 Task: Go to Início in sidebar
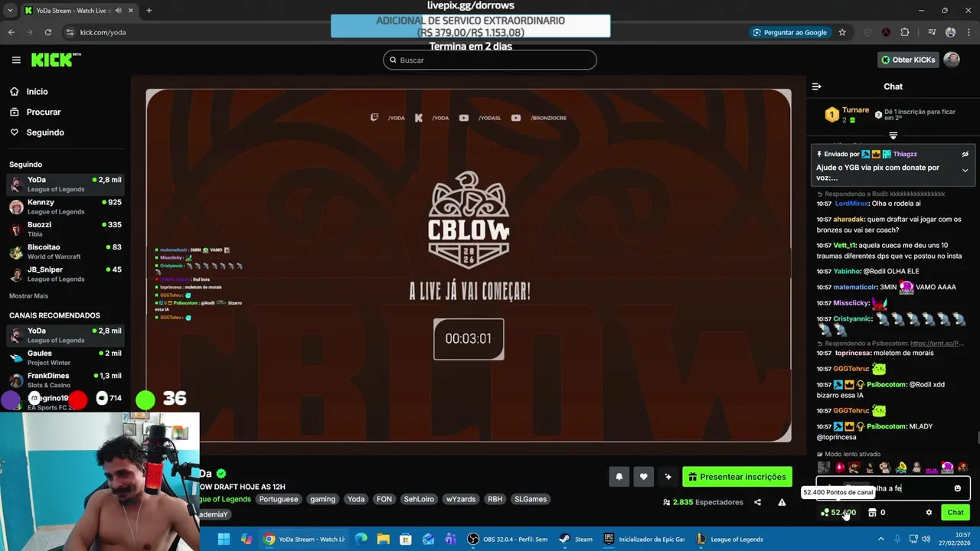tap(37, 92)
